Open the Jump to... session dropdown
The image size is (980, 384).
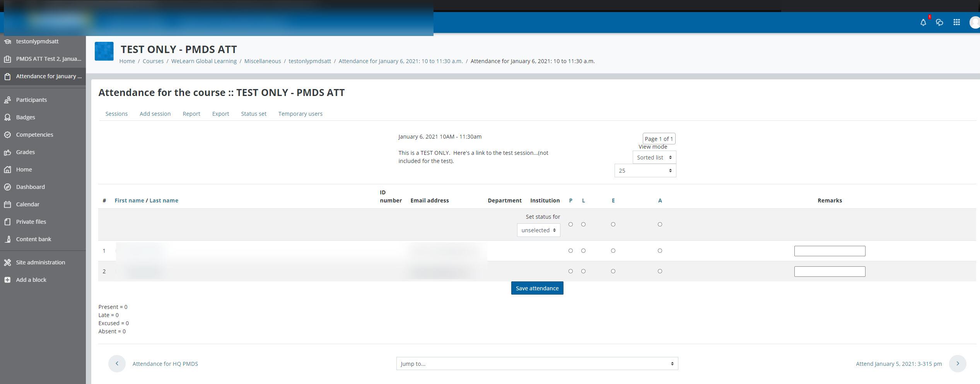coord(537,363)
